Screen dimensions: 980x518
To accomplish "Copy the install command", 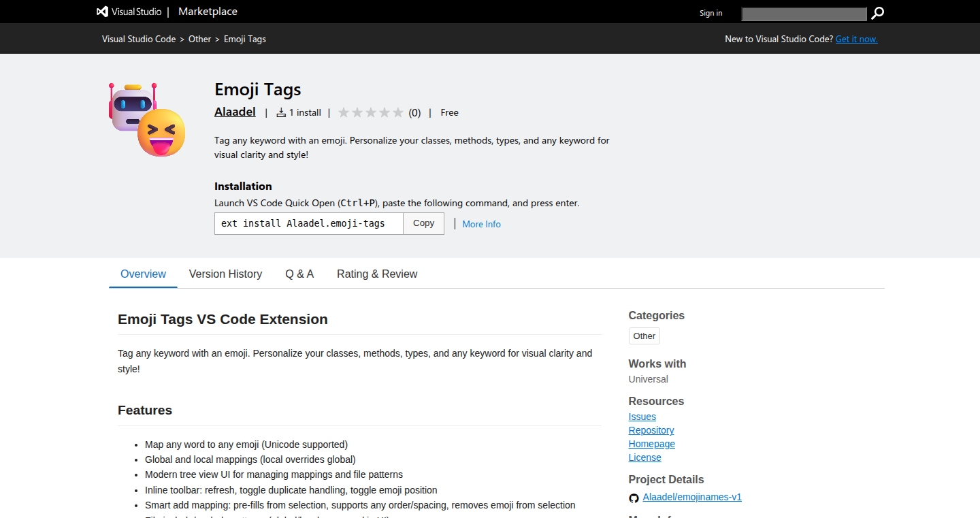I will pyautogui.click(x=423, y=223).
